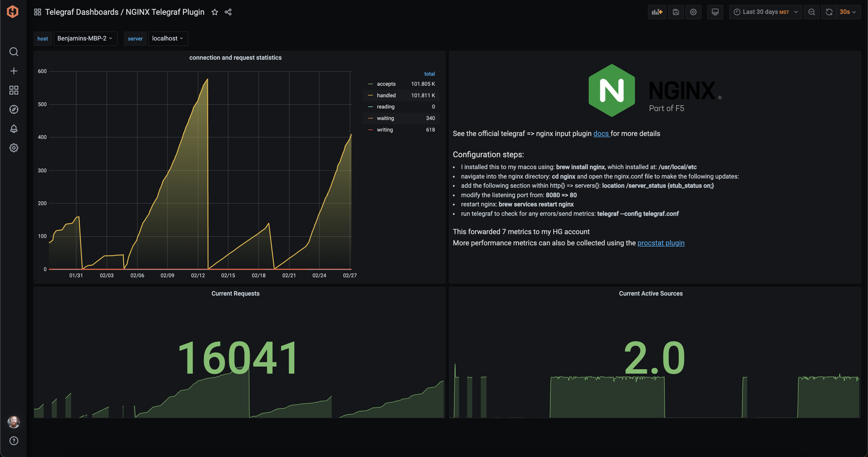Star the NGINX Telegraf Plugin dashboard
This screenshot has height=457, width=868.
[x=215, y=12]
